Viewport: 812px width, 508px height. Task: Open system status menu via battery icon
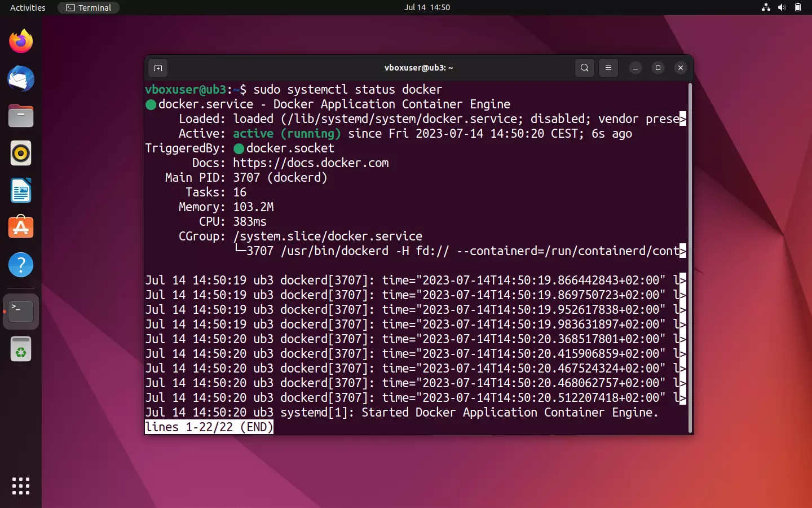point(798,7)
